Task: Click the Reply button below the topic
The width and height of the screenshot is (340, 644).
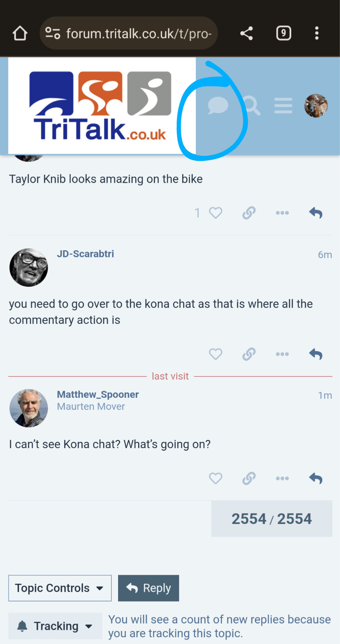Action: [148, 588]
